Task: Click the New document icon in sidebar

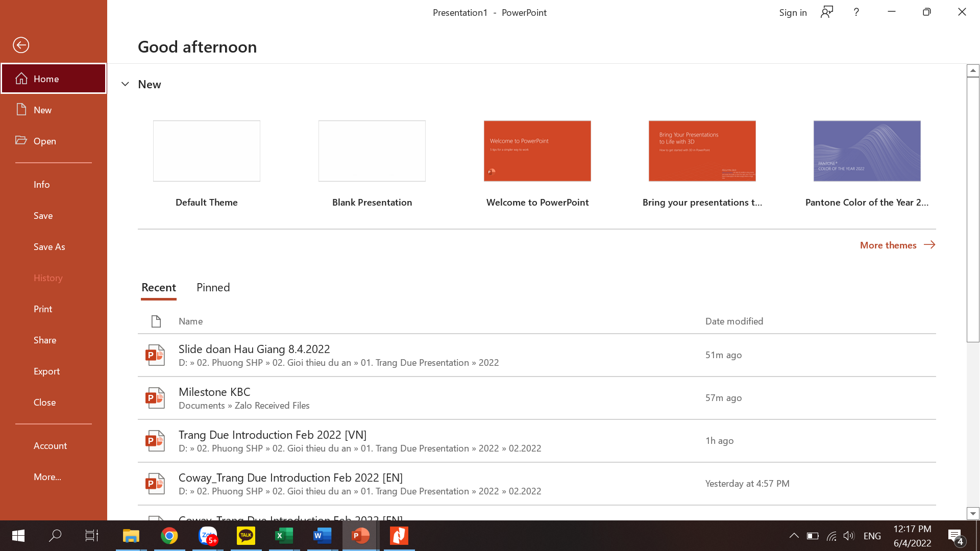Action: [21, 109]
